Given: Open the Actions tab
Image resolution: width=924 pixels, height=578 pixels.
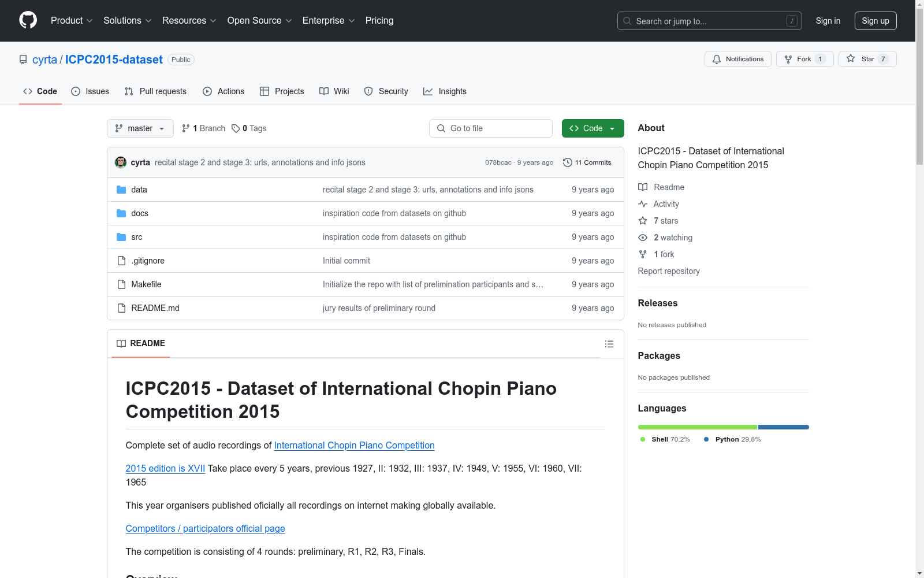Looking at the screenshot, I should click(223, 91).
